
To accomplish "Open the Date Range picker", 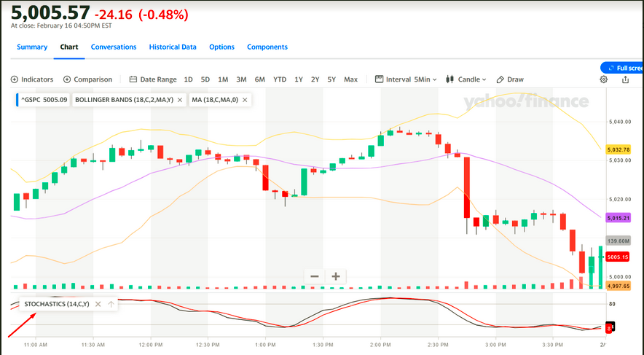I will tap(153, 79).
